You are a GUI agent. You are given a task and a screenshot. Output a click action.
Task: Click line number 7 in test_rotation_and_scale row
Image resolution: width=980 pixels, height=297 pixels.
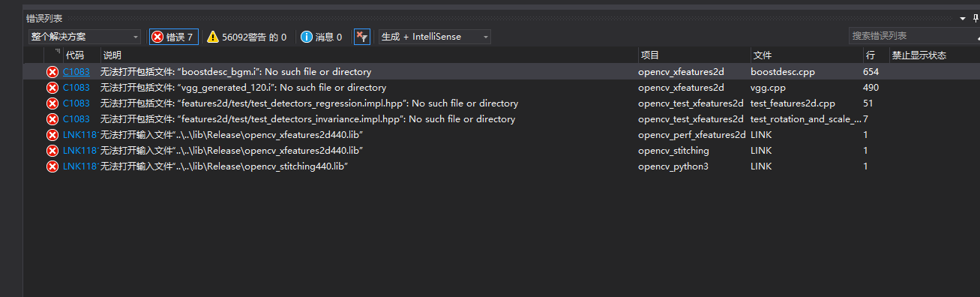coord(865,119)
